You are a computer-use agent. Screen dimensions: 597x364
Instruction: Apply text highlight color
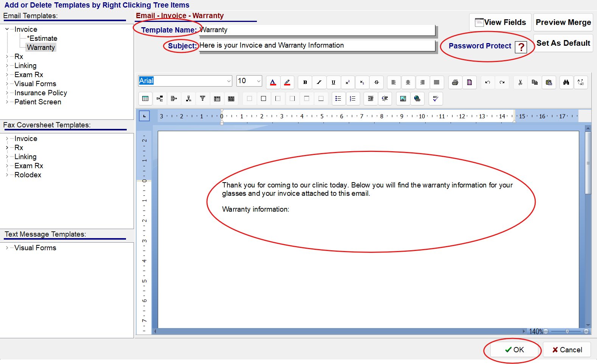click(x=287, y=82)
